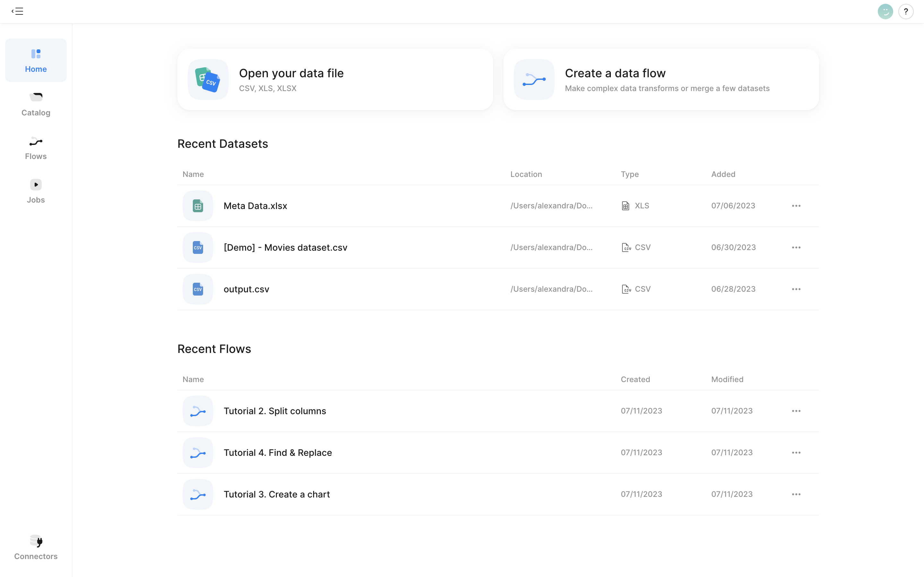Show the three-dot menu for output.csv
924x577 pixels.
coord(796,289)
